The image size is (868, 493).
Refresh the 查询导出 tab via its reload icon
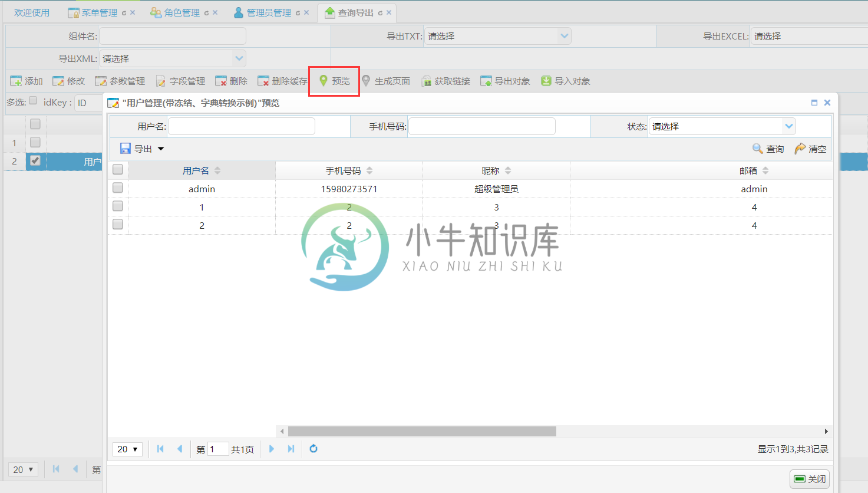click(x=380, y=13)
